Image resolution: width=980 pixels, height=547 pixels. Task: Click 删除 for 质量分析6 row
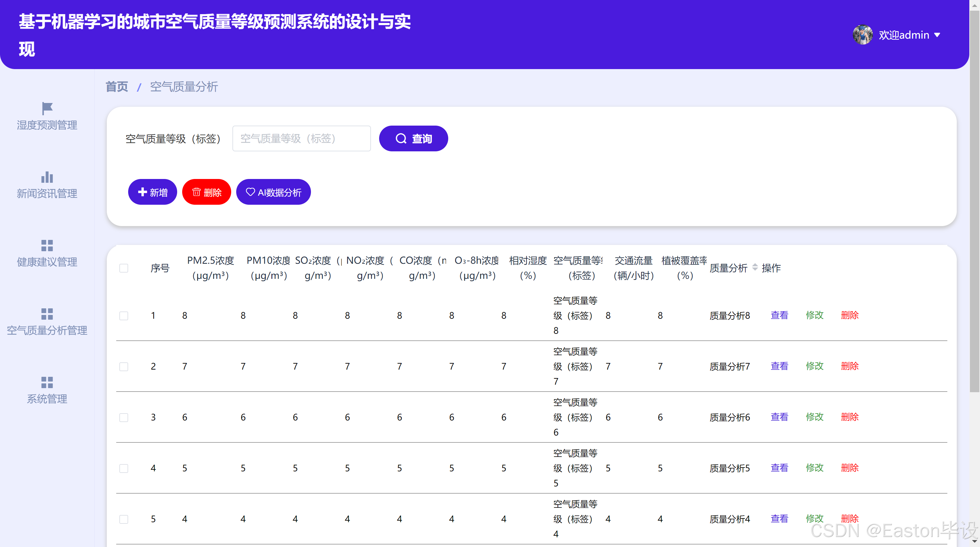pyautogui.click(x=850, y=417)
